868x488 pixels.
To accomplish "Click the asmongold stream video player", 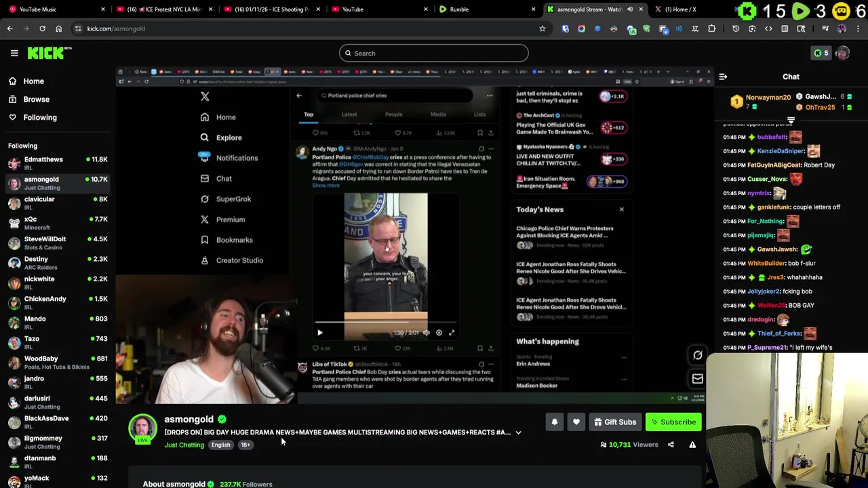I will 414,235.
